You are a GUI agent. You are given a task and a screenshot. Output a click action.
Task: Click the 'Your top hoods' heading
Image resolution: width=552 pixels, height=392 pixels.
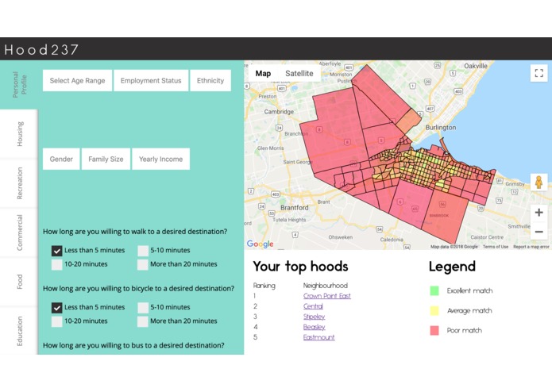(x=300, y=267)
